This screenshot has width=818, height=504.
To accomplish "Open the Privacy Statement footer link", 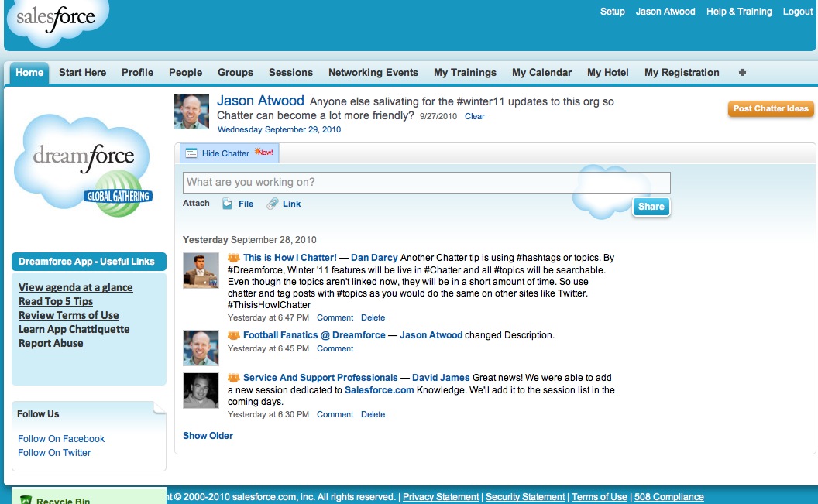I will pyautogui.click(x=441, y=497).
